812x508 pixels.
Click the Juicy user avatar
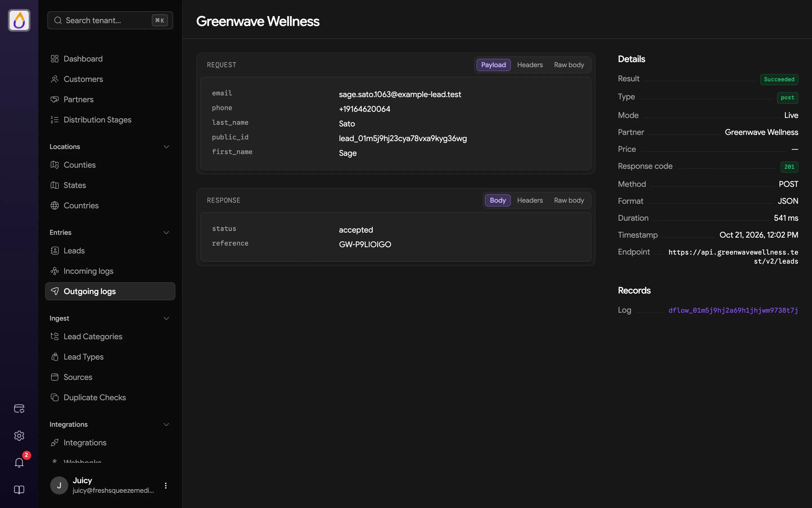point(59,485)
